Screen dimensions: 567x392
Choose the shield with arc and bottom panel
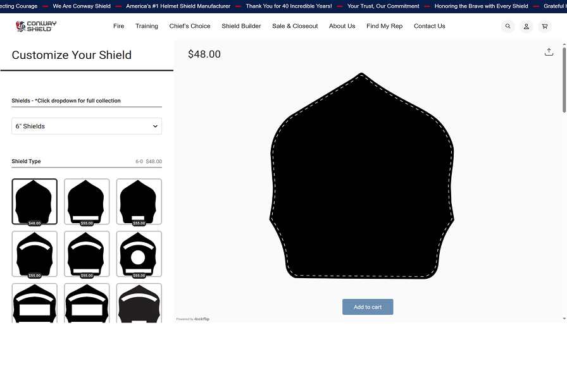point(87,254)
